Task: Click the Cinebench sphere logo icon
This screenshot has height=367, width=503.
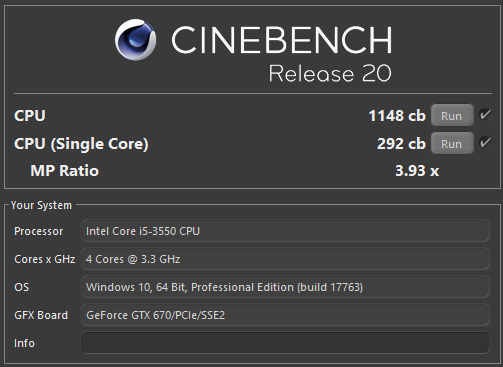Action: [x=135, y=40]
